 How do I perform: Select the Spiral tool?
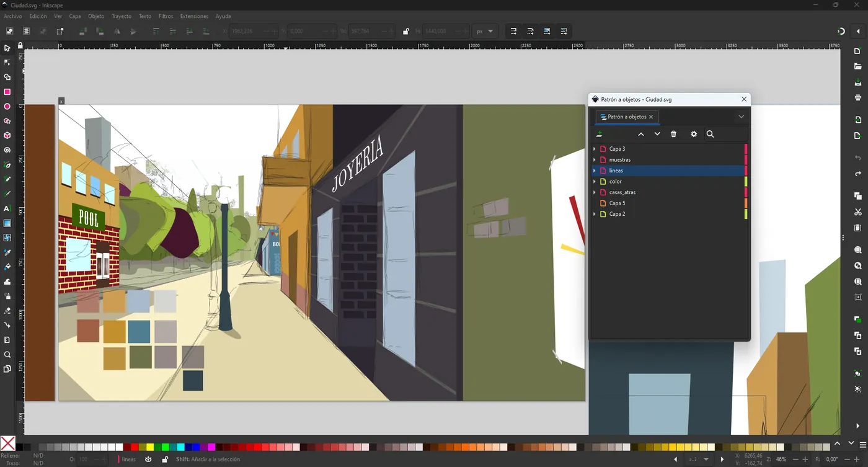[x=7, y=150]
